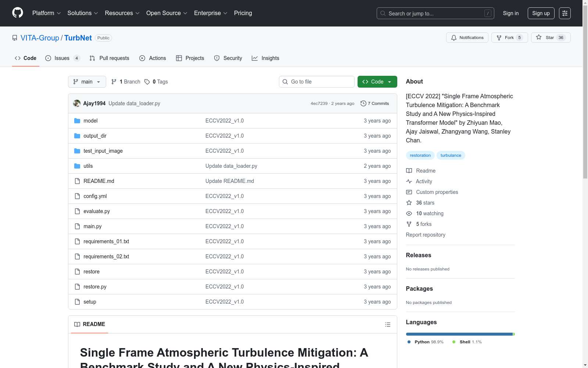The height and width of the screenshot is (368, 588).
Task: Expand the Open Source menu
Action: pyautogui.click(x=167, y=13)
